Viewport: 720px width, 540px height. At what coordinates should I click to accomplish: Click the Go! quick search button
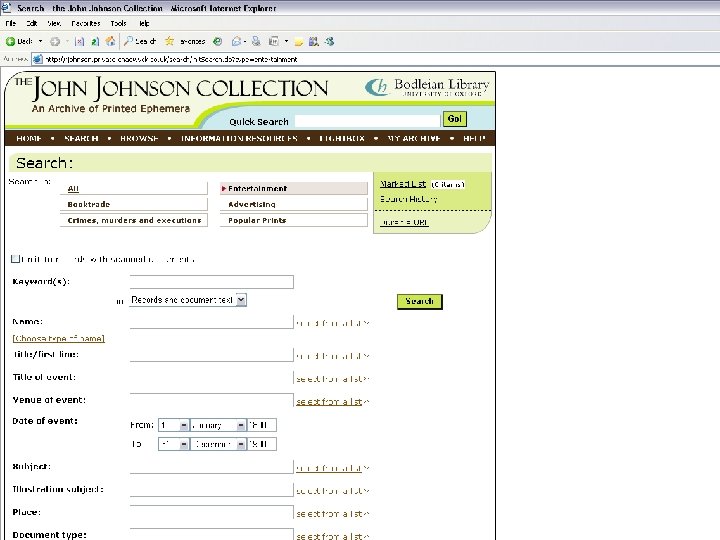click(x=455, y=119)
